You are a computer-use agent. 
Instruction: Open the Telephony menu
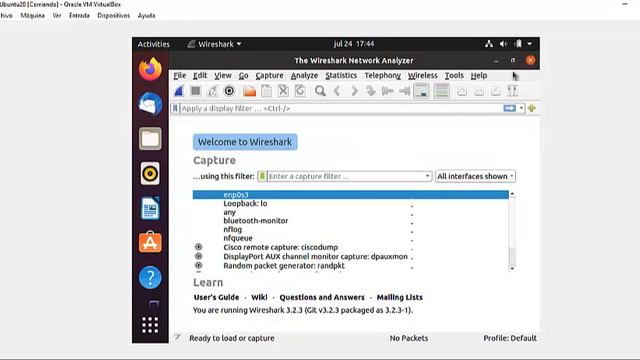coord(382,76)
